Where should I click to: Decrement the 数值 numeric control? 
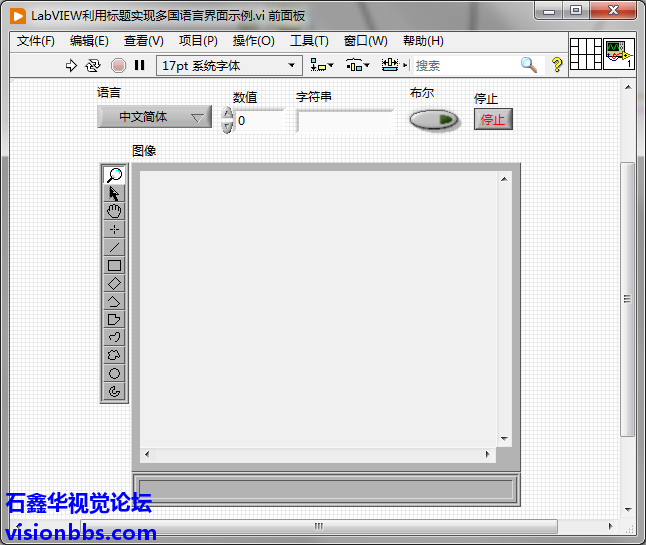coord(227,127)
